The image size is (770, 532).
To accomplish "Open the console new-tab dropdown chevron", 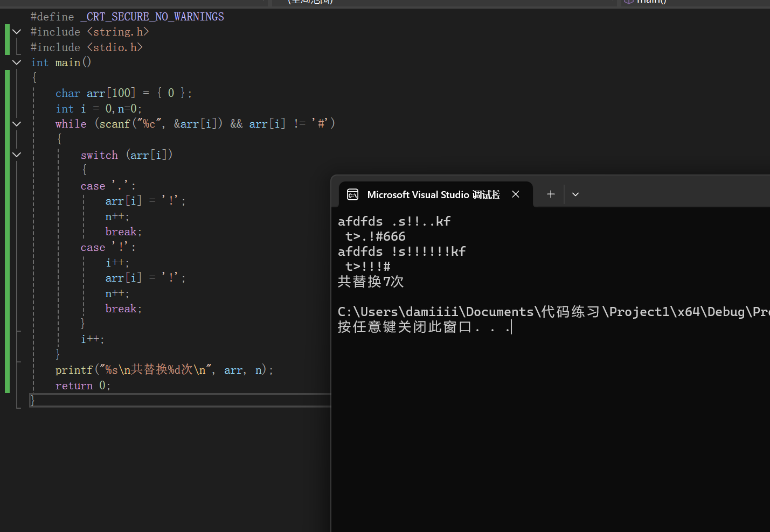I will click(x=575, y=194).
